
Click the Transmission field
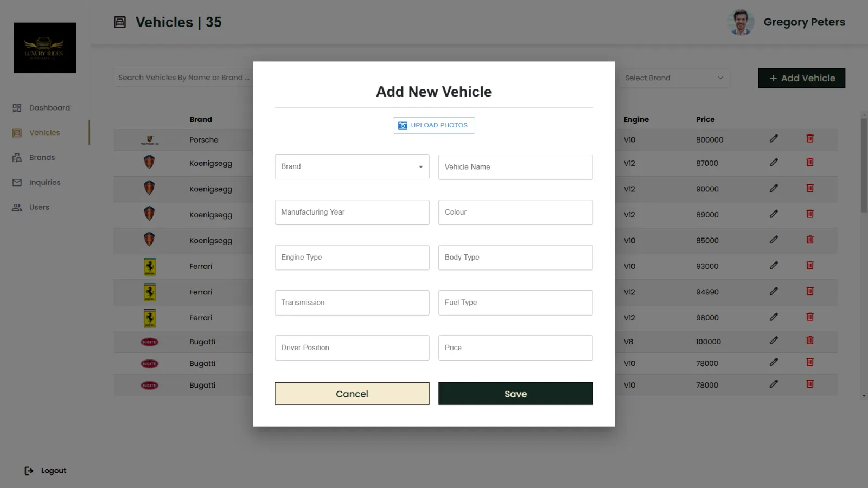click(352, 303)
